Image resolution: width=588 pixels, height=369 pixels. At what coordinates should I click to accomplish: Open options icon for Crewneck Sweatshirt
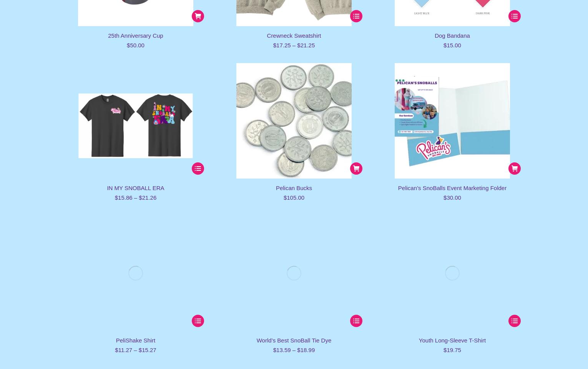pyautogui.click(x=356, y=16)
